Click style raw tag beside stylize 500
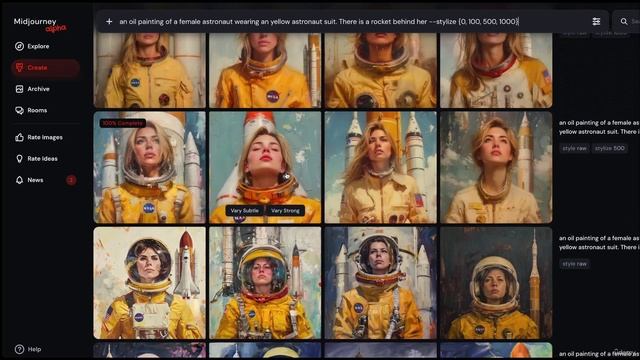Viewport: 640px width, 360px height. point(575,148)
